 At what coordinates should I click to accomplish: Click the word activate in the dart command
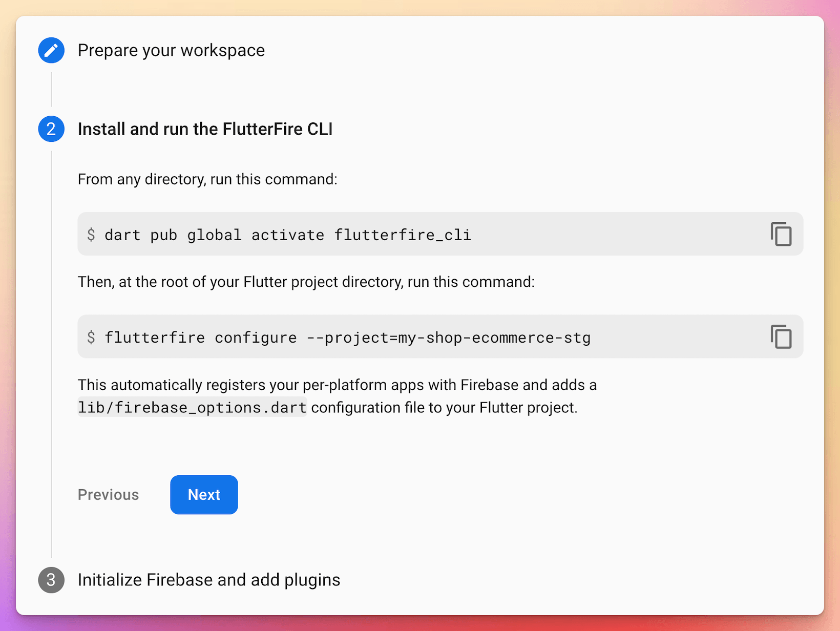[x=288, y=235]
